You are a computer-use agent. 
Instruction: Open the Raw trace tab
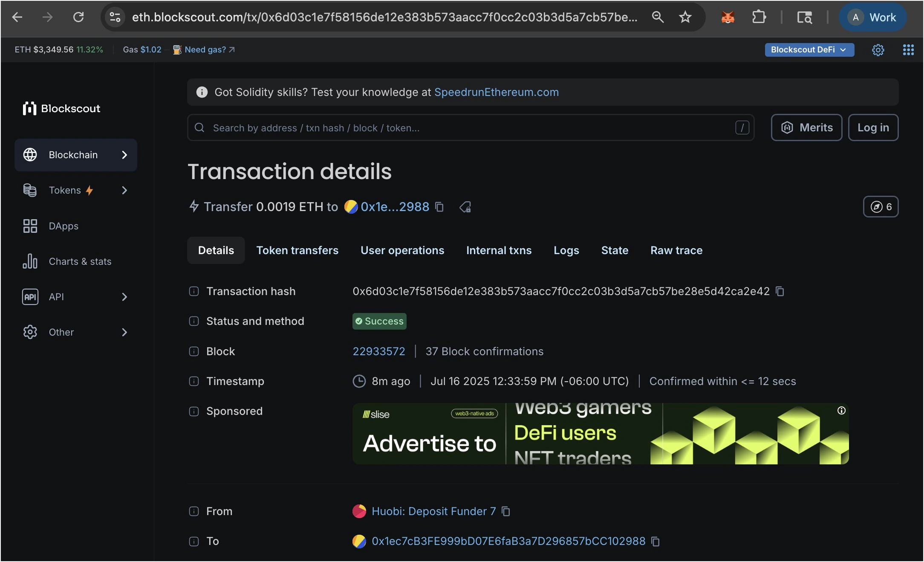pos(676,250)
